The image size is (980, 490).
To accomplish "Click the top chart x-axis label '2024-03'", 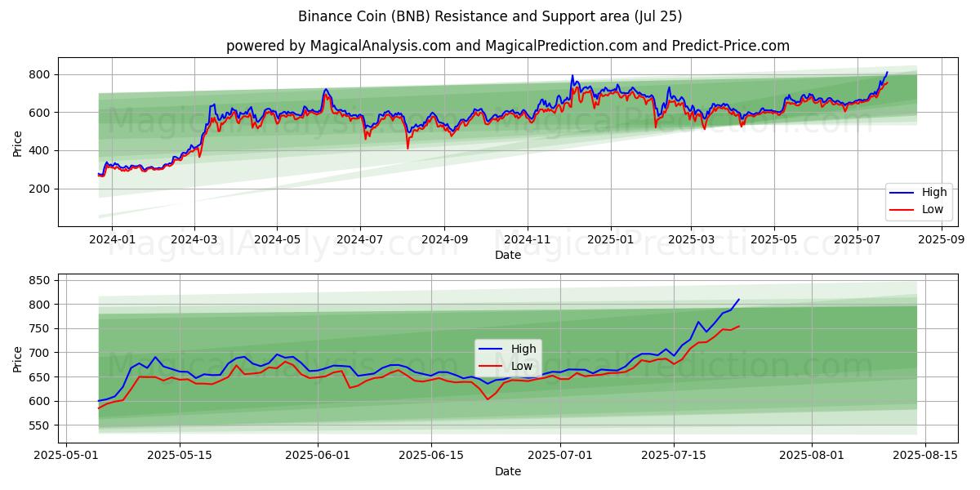I will pos(194,240).
